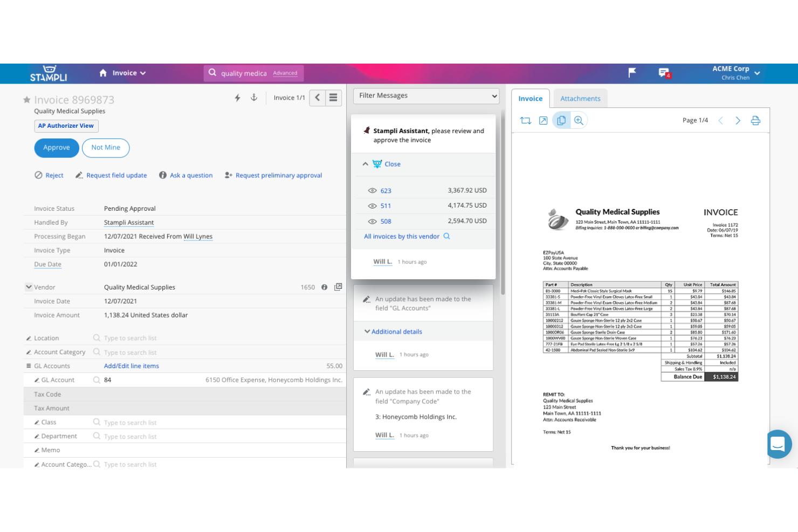The image size is (798, 532).
Task: Open the invoice list hamburger menu
Action: click(333, 98)
